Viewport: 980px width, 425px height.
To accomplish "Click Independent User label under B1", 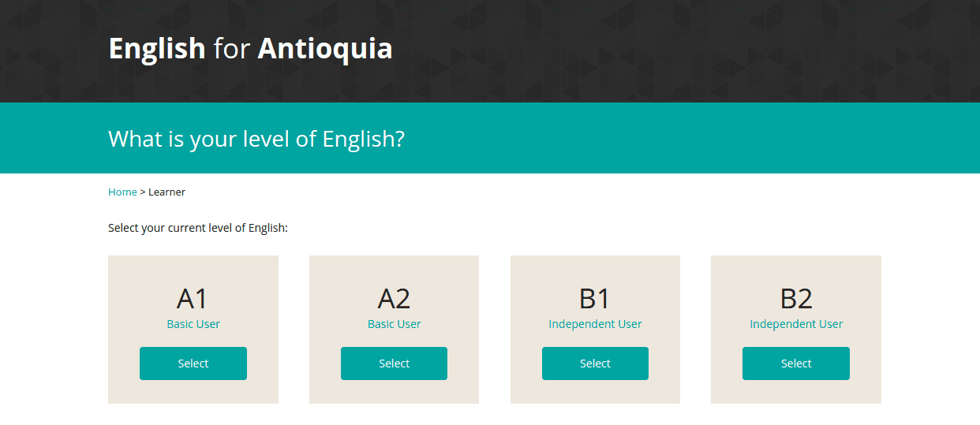I will (x=595, y=324).
